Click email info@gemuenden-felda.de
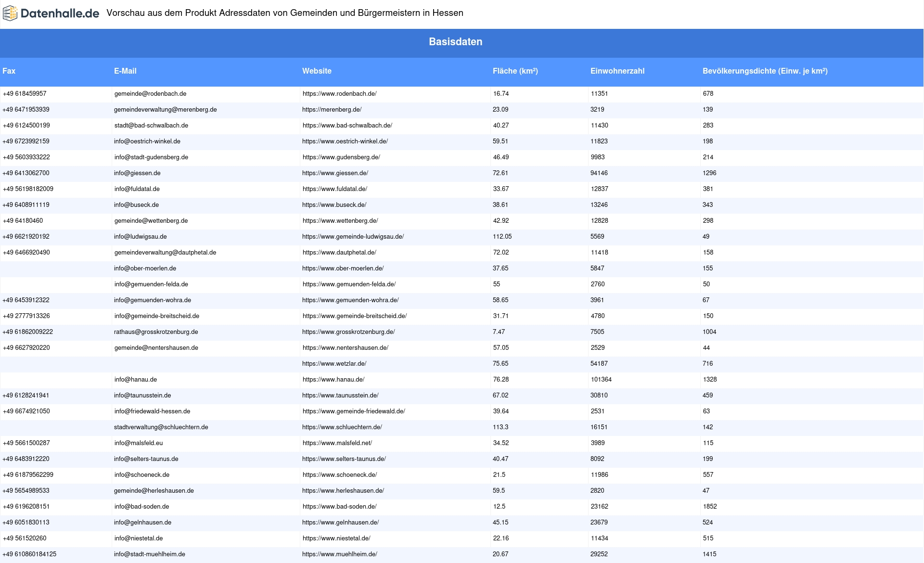The image size is (924, 563). pos(152,284)
